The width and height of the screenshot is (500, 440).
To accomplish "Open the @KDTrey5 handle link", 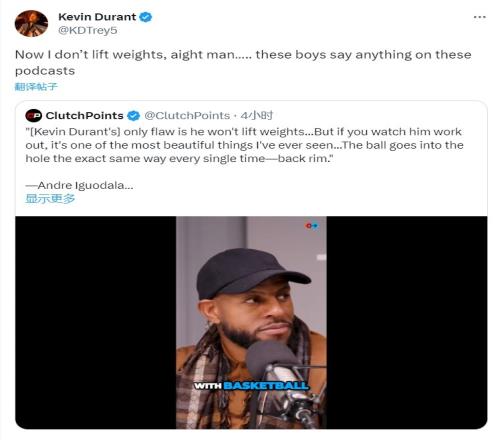I will click(88, 30).
